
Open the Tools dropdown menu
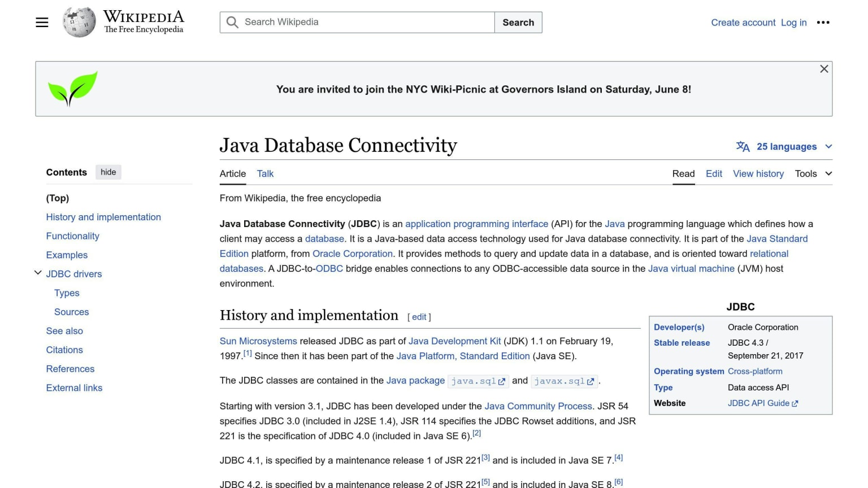[813, 174]
